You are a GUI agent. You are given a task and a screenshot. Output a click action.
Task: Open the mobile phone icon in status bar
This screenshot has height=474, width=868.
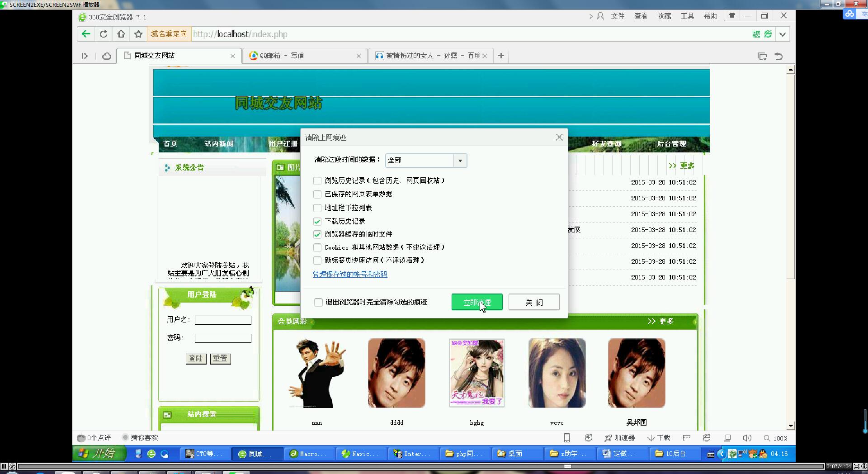[x=566, y=438]
